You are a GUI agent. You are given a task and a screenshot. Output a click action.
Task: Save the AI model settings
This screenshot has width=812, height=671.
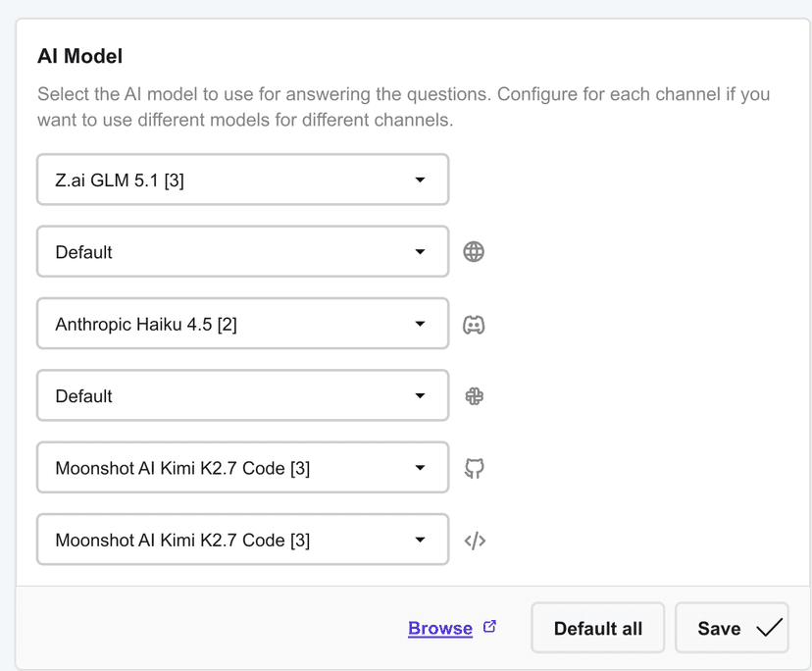[732, 628]
